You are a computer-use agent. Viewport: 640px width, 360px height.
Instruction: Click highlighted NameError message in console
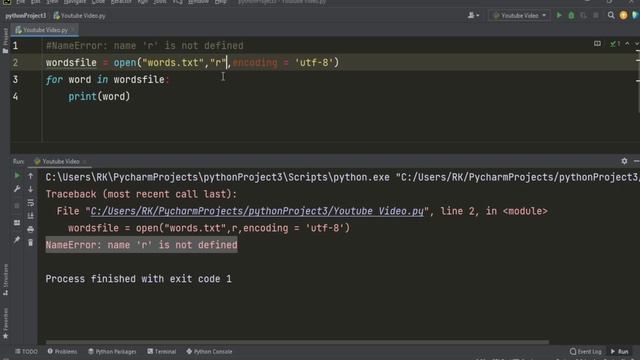141,245
